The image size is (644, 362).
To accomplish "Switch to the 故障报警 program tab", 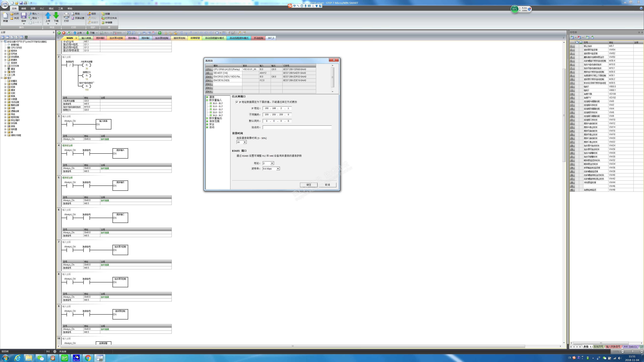I will (195, 38).
